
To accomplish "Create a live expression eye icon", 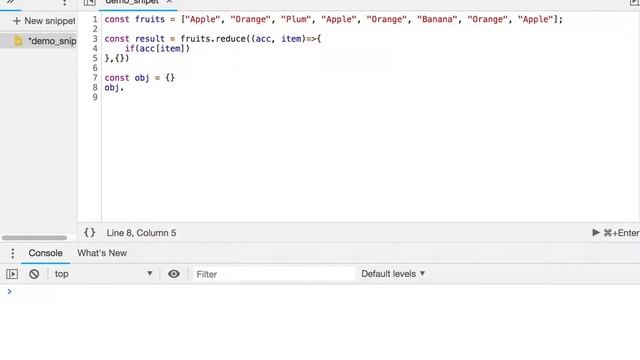I will (x=174, y=274).
